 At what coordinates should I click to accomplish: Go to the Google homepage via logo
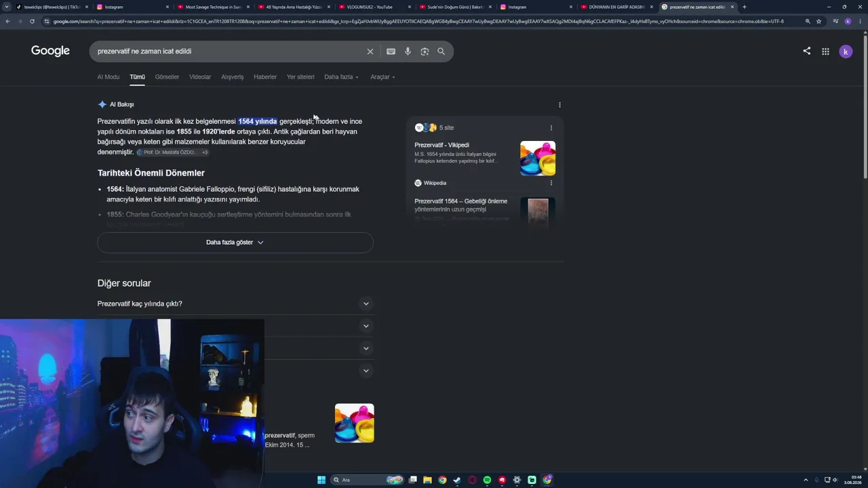pos(50,51)
